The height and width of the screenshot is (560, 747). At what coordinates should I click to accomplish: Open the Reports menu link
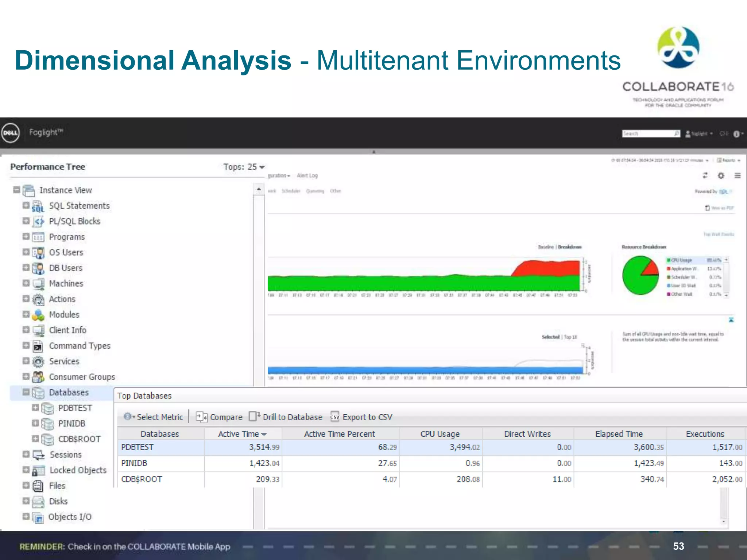728,160
